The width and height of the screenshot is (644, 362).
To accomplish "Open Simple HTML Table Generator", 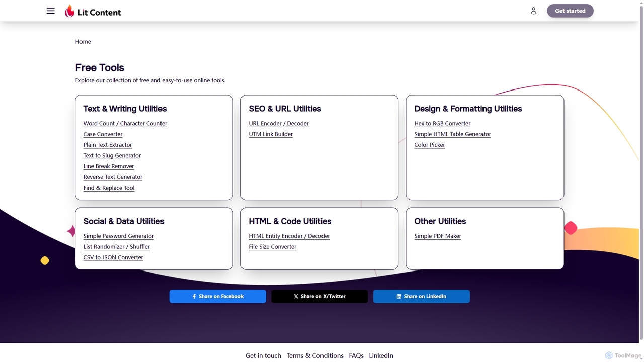I will 452,134.
